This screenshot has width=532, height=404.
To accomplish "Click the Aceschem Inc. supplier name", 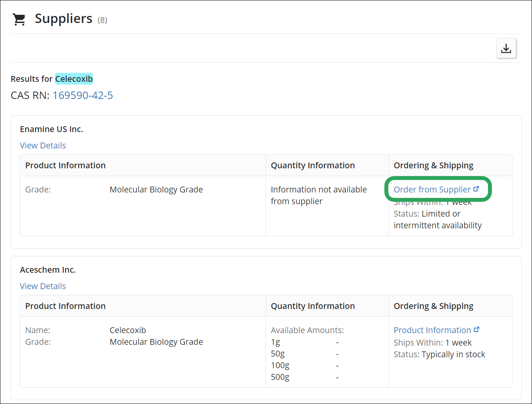I will (x=48, y=270).
